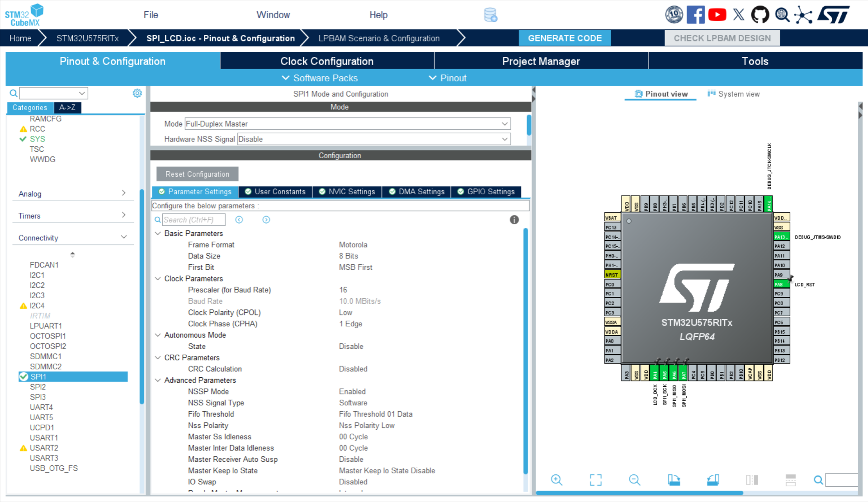
Task: Open Hardware NSS Signal dropdown
Action: click(x=373, y=139)
